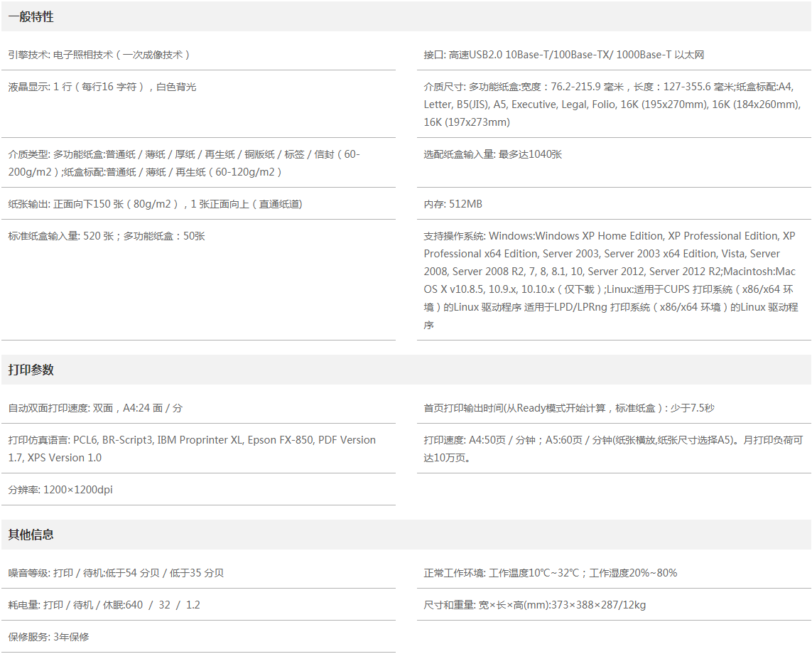Viewport: 812px width, 654px height.
Task: Click the 保修服务 3年保修 row
Action: coord(49,637)
